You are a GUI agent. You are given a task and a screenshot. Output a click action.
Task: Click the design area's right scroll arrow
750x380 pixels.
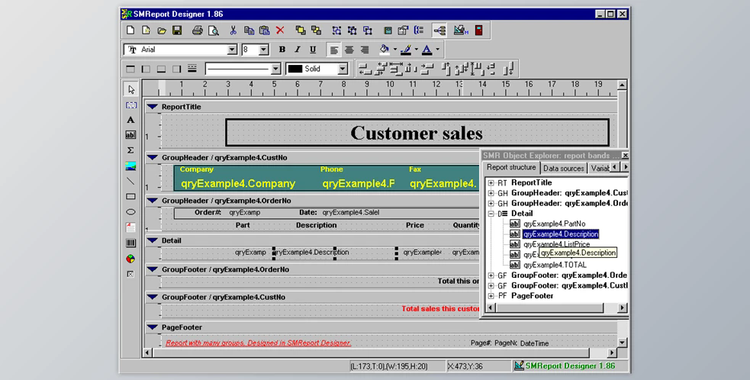(x=612, y=353)
